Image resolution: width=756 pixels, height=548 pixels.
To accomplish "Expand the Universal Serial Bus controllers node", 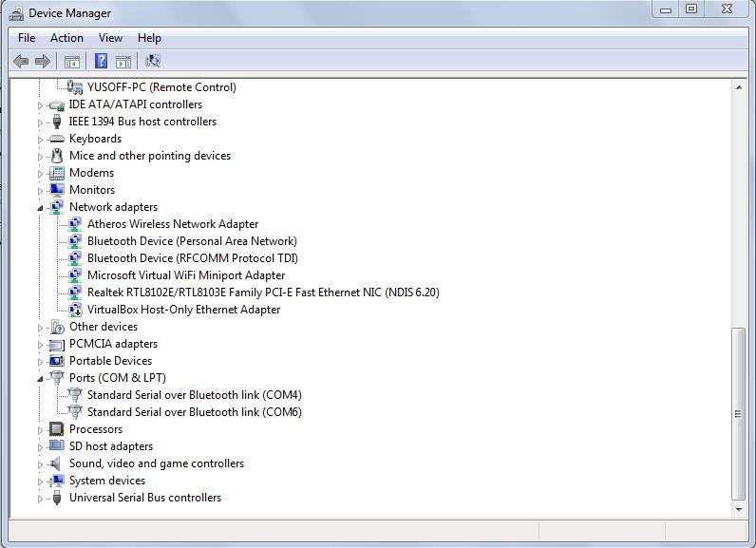I will tap(41, 499).
